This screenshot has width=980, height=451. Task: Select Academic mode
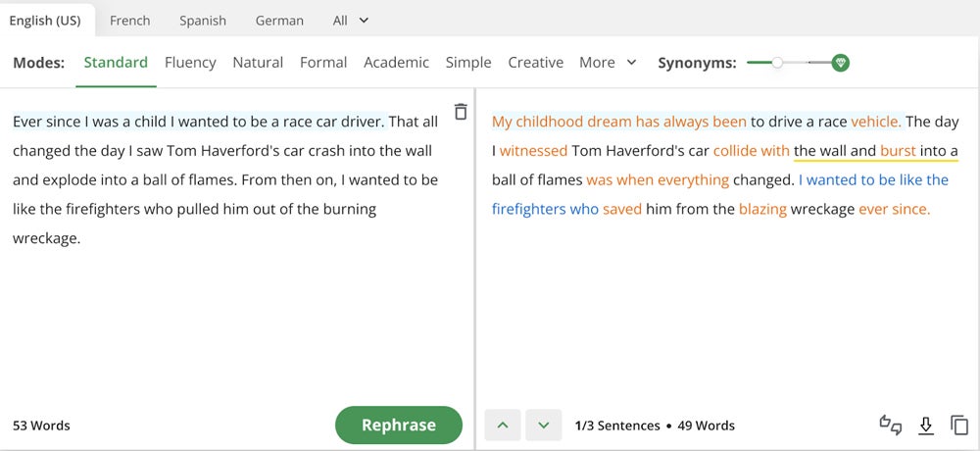click(x=396, y=63)
